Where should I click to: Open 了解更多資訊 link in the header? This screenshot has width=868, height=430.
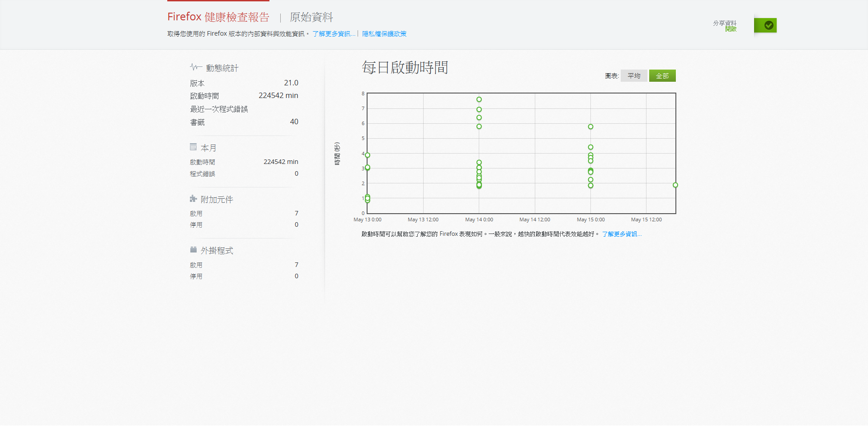pos(333,34)
